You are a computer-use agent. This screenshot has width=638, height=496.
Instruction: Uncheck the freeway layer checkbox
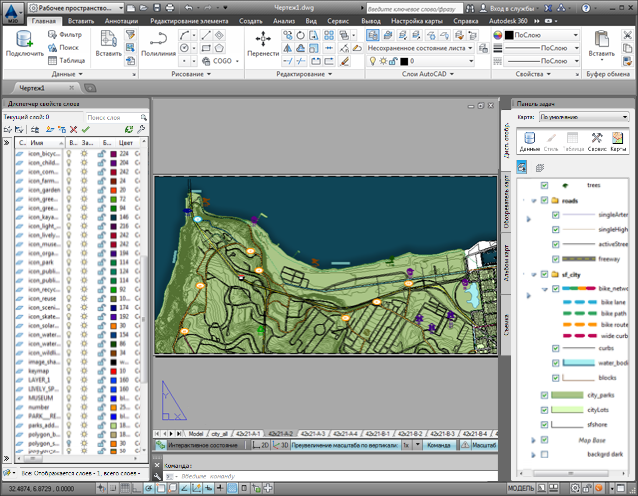click(x=554, y=257)
